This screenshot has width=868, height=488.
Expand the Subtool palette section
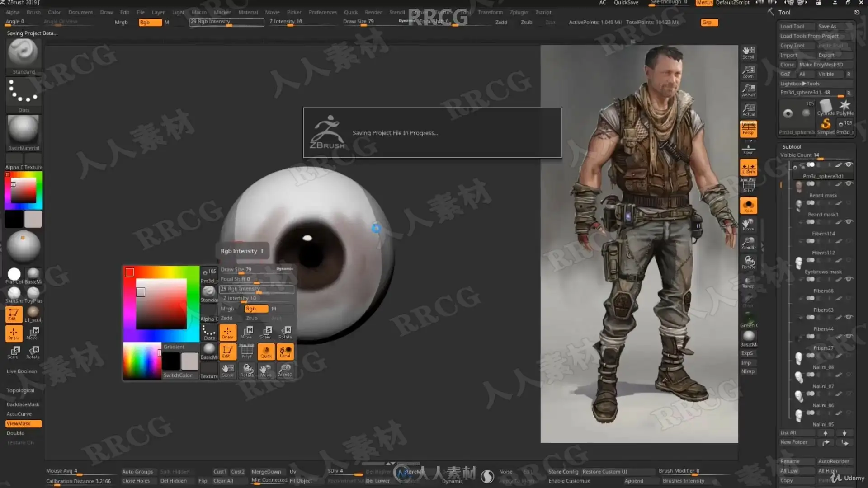(792, 147)
